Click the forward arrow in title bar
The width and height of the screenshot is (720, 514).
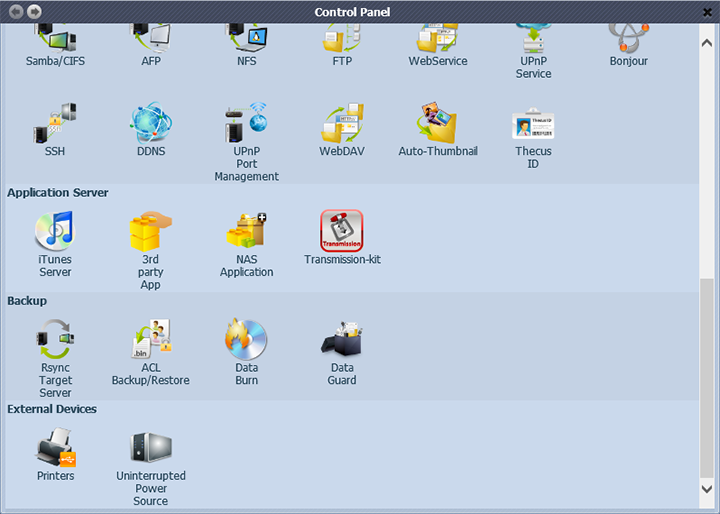tap(34, 12)
